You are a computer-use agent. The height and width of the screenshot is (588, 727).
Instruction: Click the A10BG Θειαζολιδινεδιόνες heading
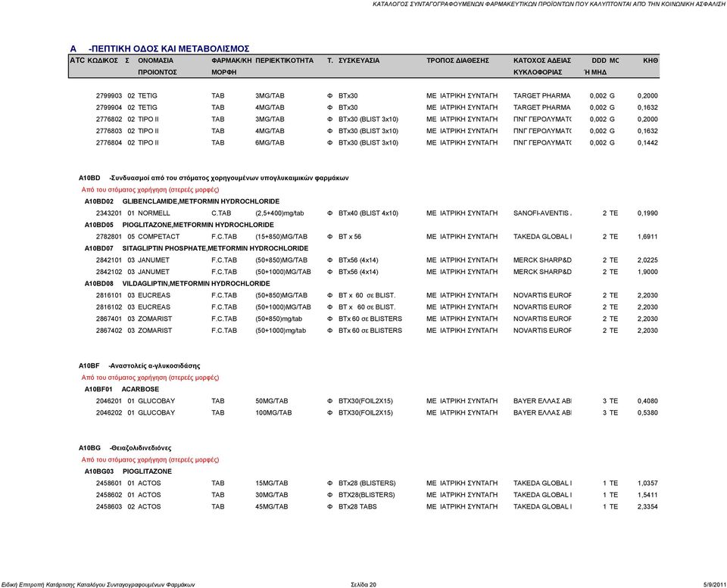click(x=125, y=448)
